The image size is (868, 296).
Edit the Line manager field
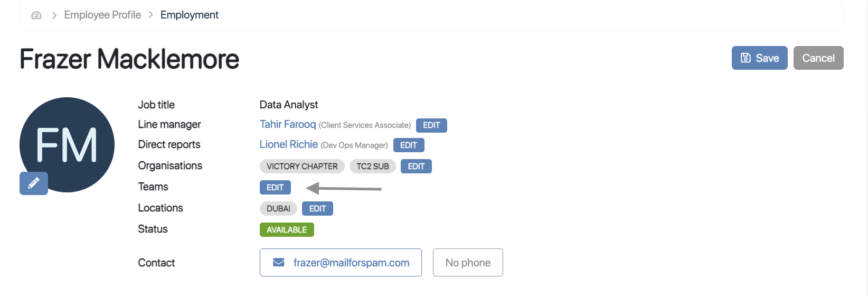coord(431,125)
